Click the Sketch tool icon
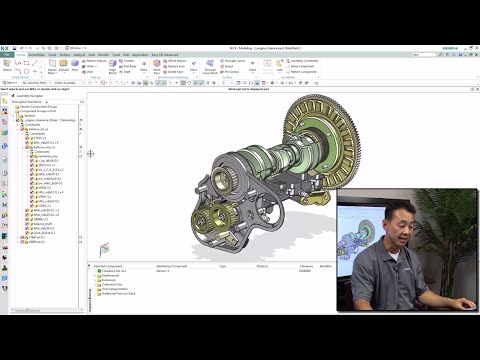The width and height of the screenshot is (480, 360). pyautogui.click(x=7, y=63)
